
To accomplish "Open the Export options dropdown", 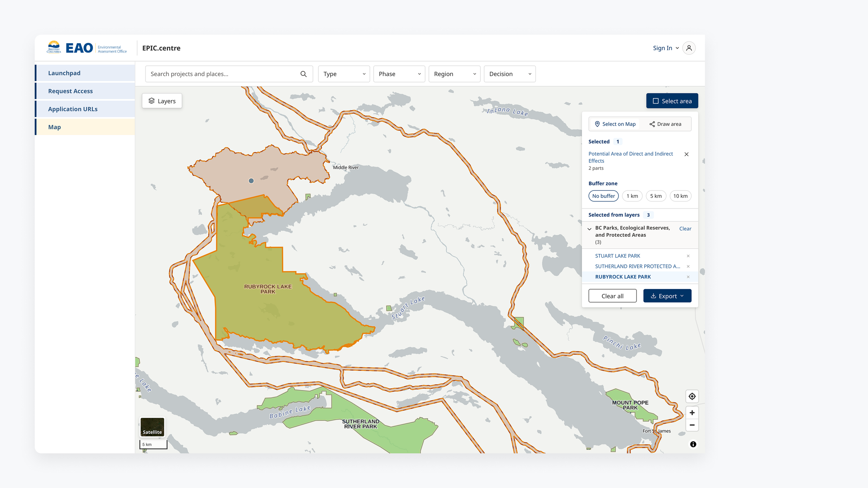I will pyautogui.click(x=667, y=296).
